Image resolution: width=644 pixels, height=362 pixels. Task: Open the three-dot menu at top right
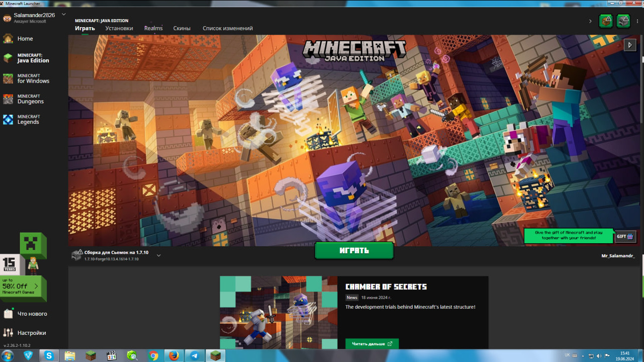click(637, 21)
